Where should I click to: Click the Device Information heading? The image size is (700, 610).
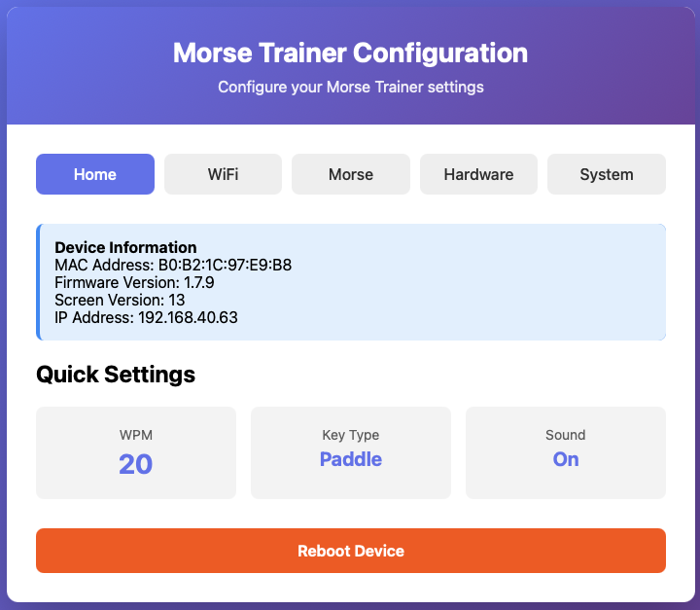click(x=125, y=247)
